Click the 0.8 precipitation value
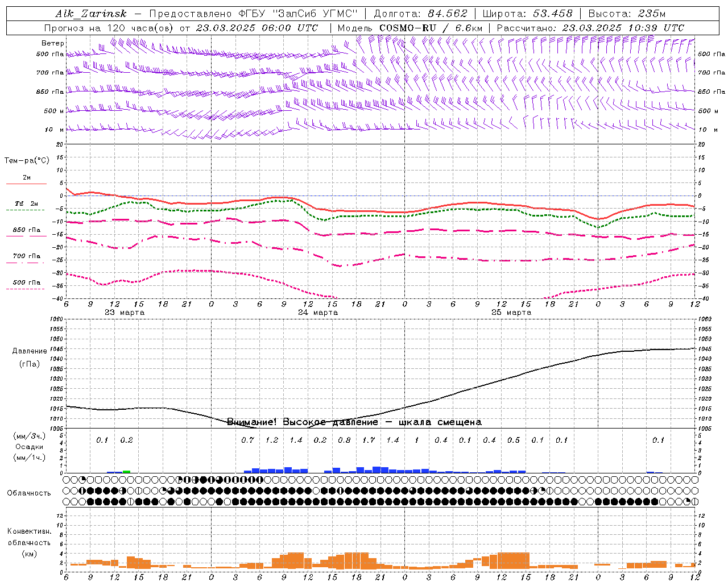The height and width of the screenshot is (582, 728). (x=344, y=440)
